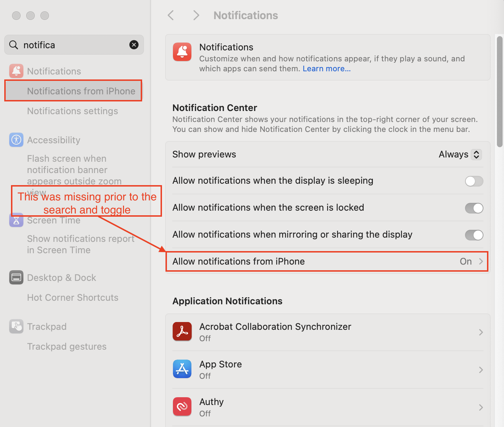Image resolution: width=504 pixels, height=427 pixels.
Task: Expand Allow notifications from iPhone row
Action: [481, 261]
